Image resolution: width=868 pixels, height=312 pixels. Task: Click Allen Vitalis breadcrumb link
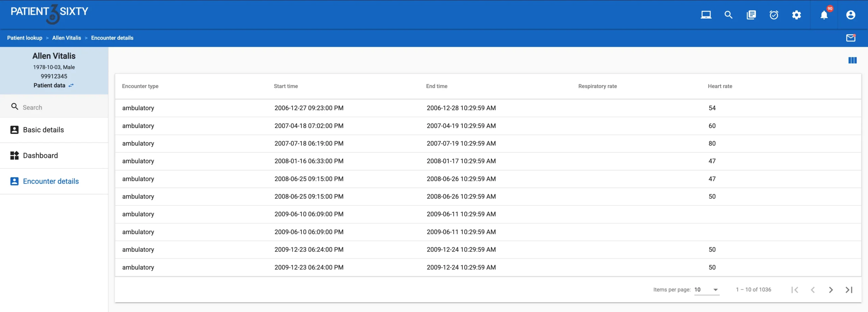(x=66, y=38)
